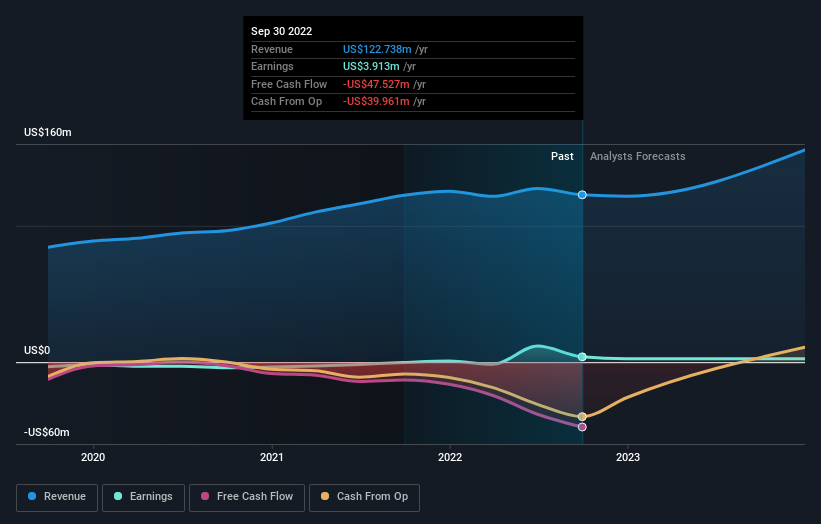Click the Revenue row label in tooltip
821x524 pixels.
(x=272, y=49)
